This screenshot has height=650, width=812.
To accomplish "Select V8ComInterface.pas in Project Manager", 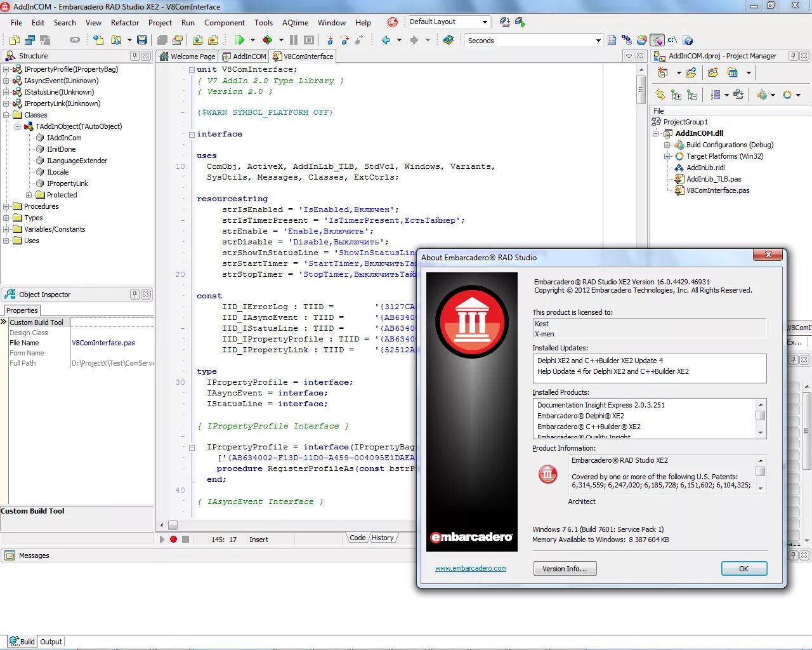I will pos(717,190).
